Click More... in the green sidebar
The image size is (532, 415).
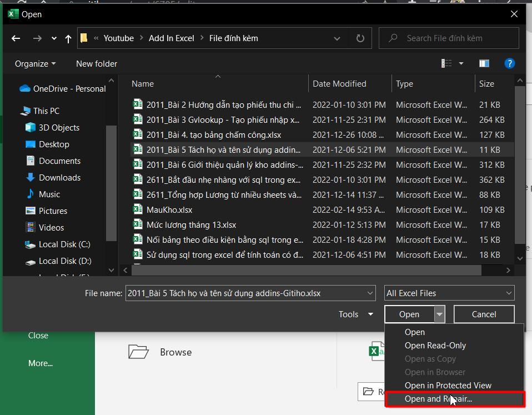coord(40,363)
